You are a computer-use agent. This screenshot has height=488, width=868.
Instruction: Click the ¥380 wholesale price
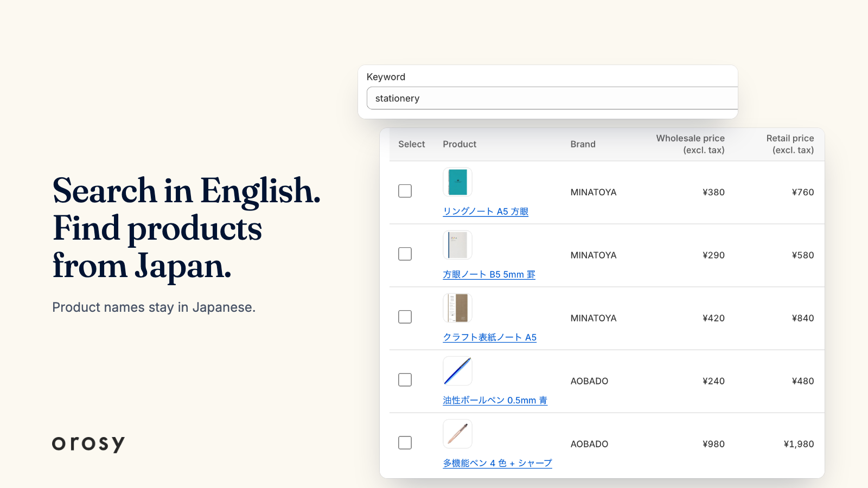[x=713, y=192]
